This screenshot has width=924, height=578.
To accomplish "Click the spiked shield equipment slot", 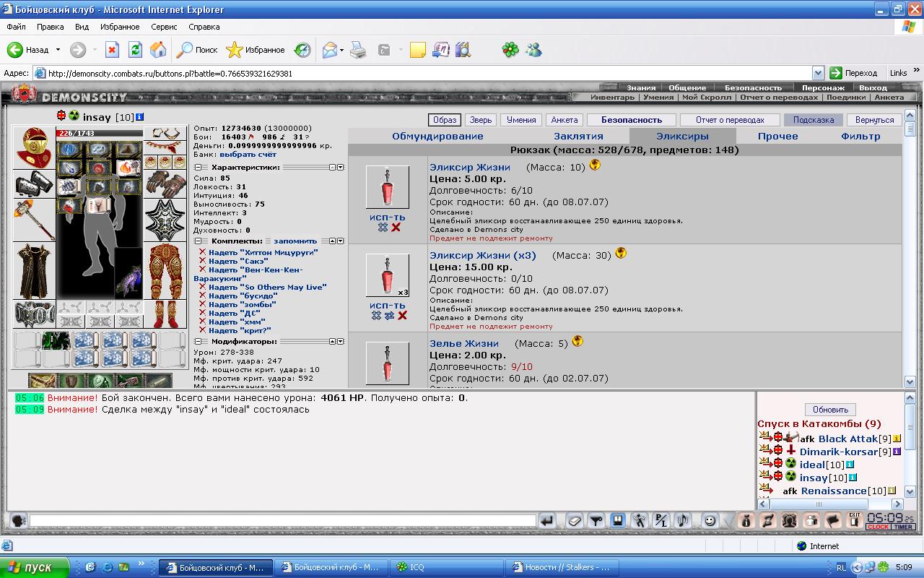I will coord(165,220).
